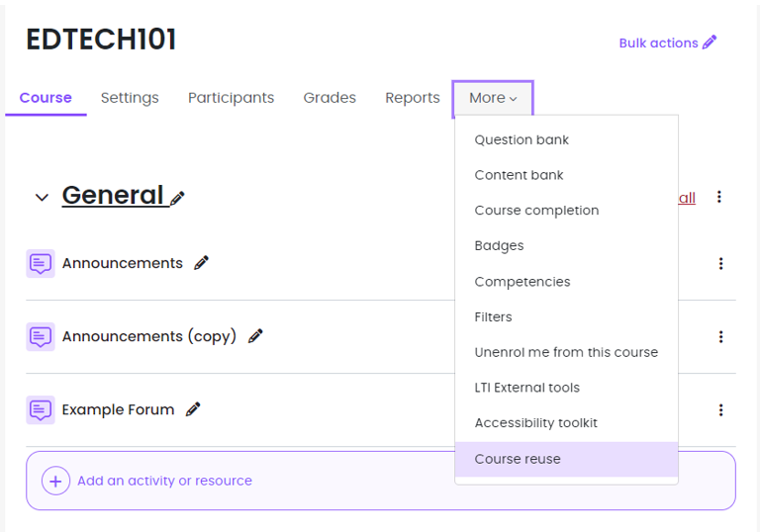Go to the Grades tab
The image size is (760, 532).
pos(330,98)
